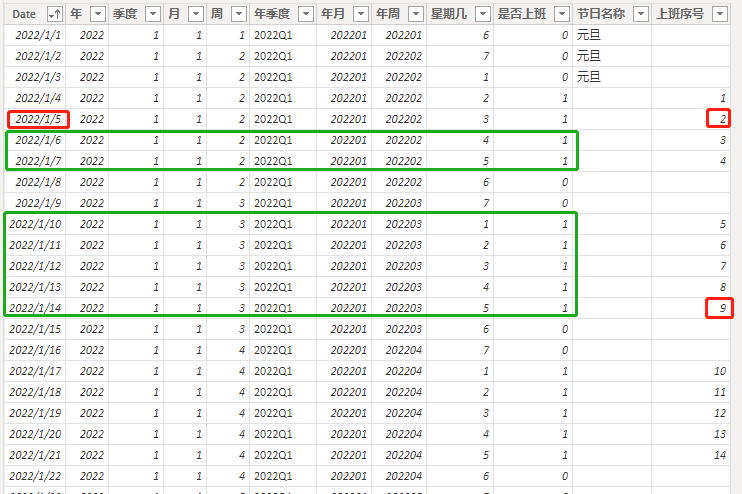Image resolution: width=742 pixels, height=494 pixels.
Task: Open the 年周 column filter dropdown
Action: point(416,15)
